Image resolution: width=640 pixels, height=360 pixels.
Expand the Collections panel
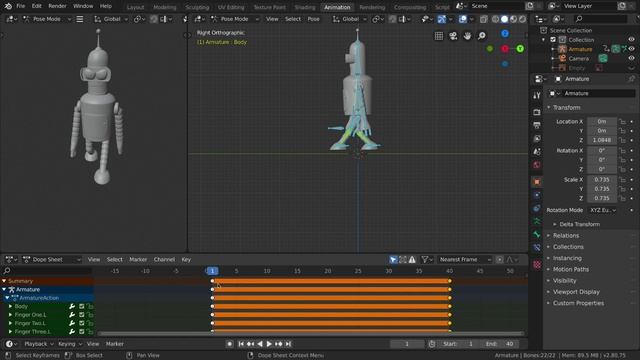pos(568,247)
